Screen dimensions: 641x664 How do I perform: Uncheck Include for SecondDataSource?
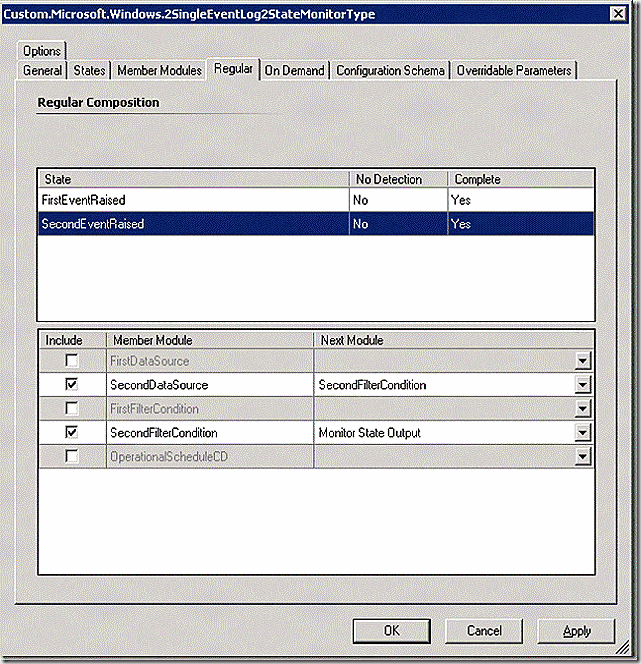click(x=72, y=385)
